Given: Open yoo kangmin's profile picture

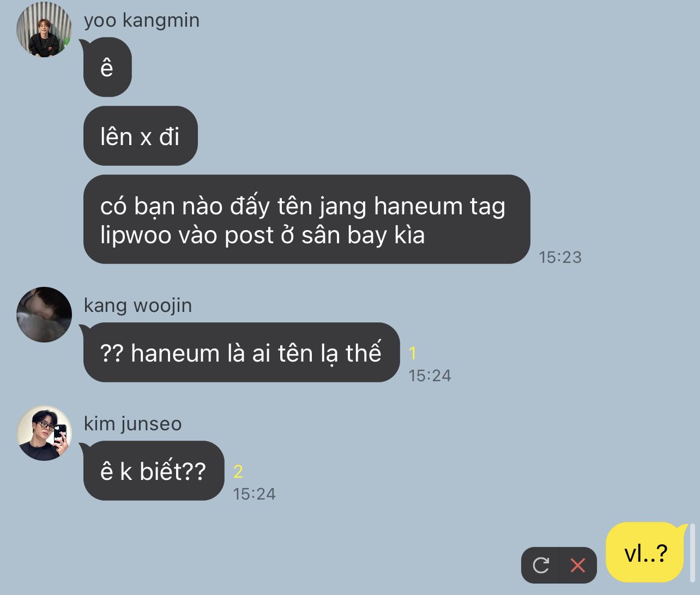Looking at the screenshot, I should pyautogui.click(x=44, y=29).
